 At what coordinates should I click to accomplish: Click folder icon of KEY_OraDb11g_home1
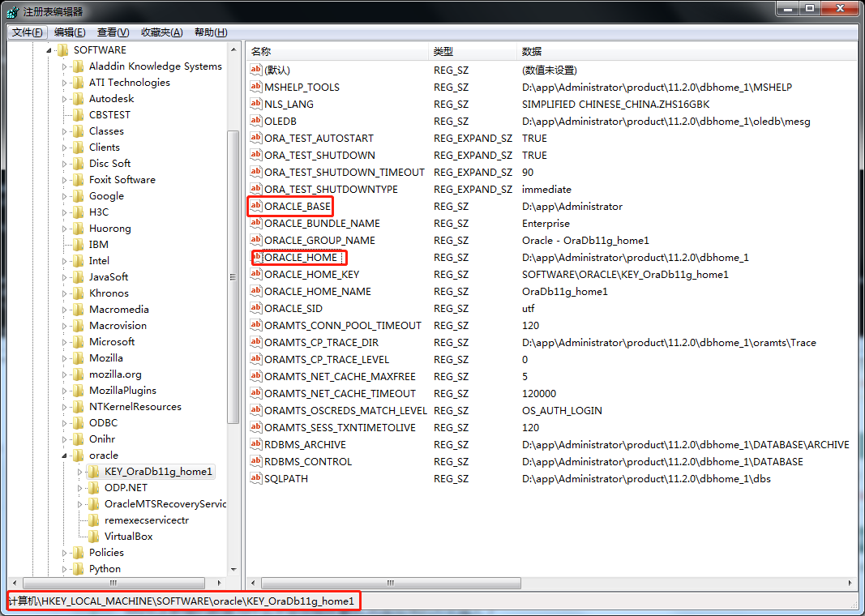(x=94, y=472)
